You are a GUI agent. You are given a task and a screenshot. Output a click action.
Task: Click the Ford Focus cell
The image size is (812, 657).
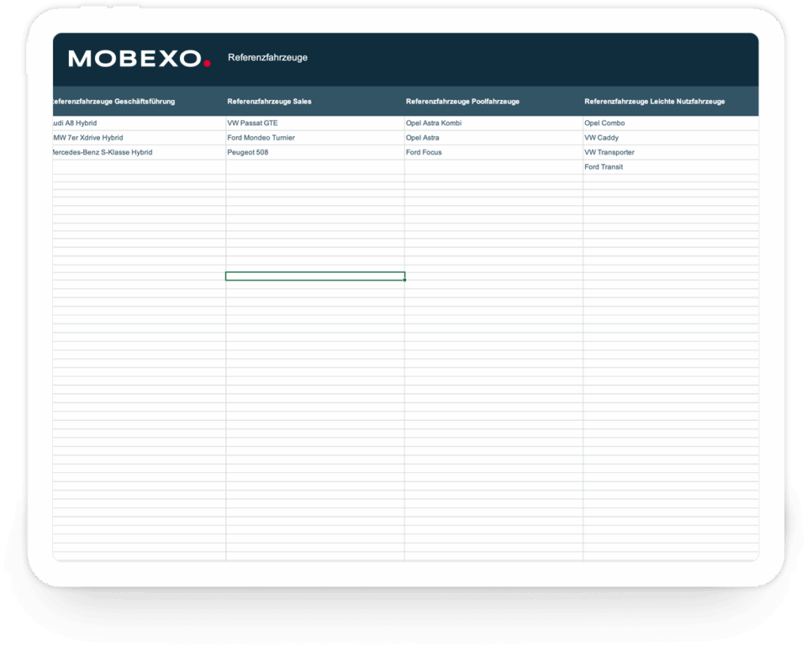point(423,152)
